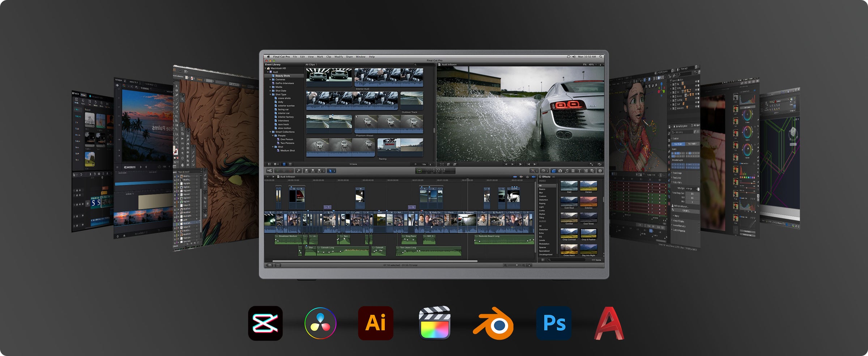Expand the Cameras folder in the Event Library

[x=270, y=80]
